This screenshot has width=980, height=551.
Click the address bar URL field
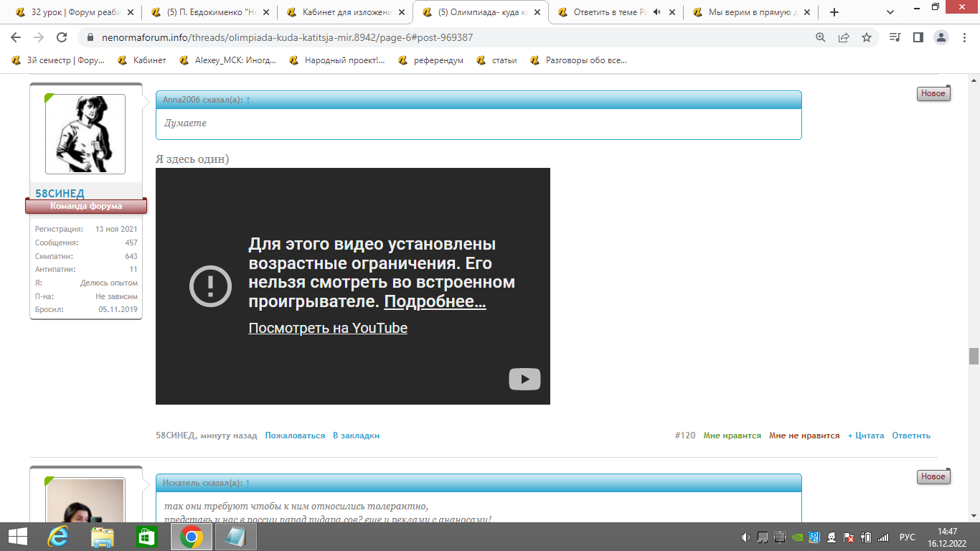pos(430,37)
